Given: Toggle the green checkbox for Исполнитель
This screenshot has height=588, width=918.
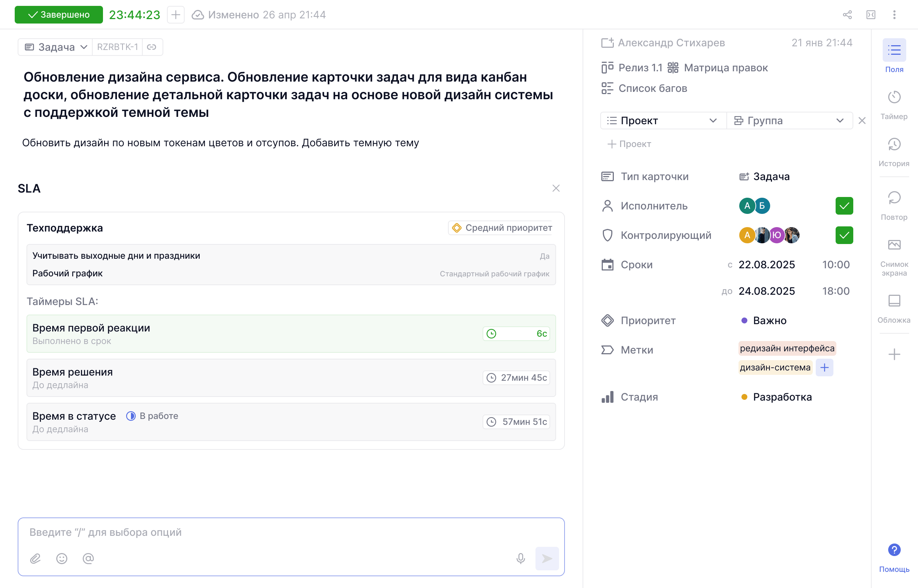Looking at the screenshot, I should [x=844, y=206].
